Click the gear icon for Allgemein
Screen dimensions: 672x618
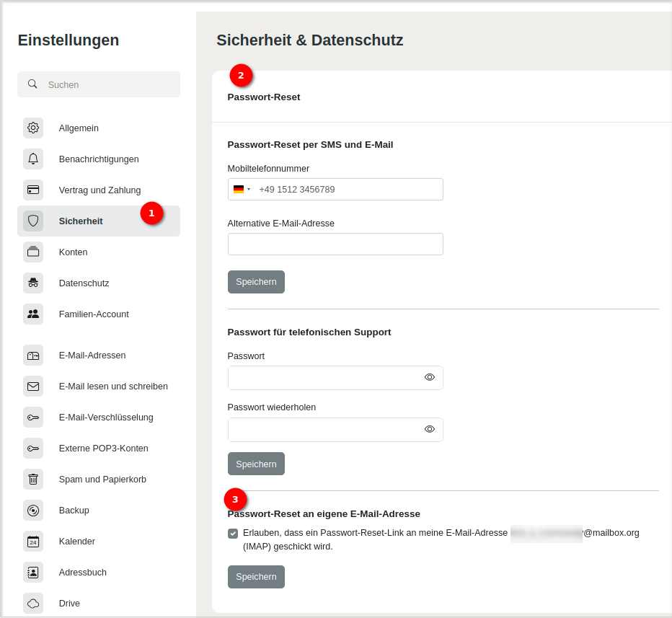tap(33, 128)
